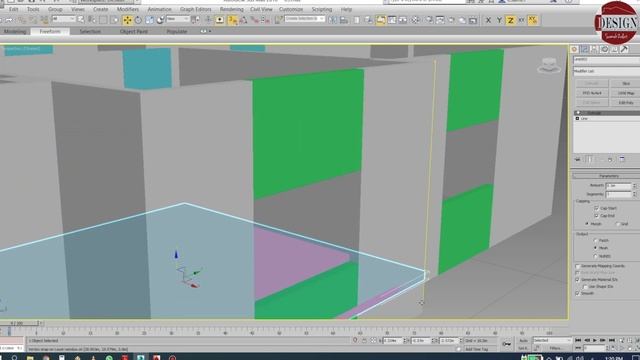This screenshot has width=640, height=360.
Task: Click Configure Modifier Sets icon
Action: click(x=622, y=159)
